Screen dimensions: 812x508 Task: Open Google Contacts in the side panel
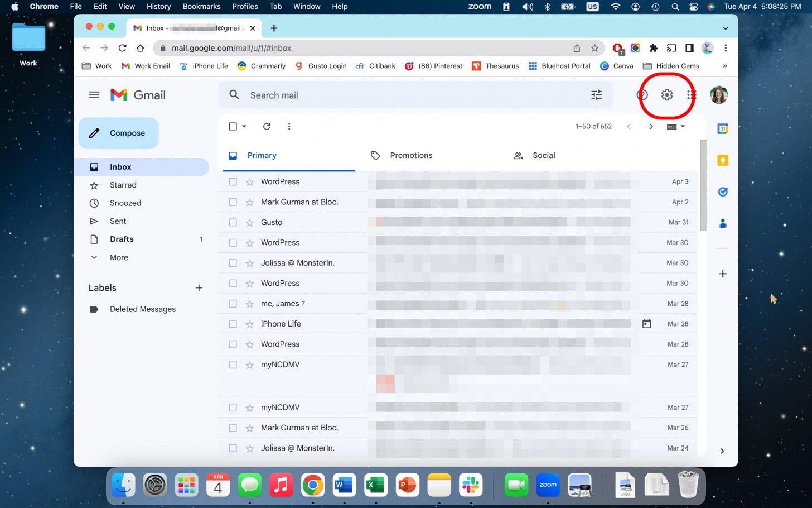tap(723, 223)
